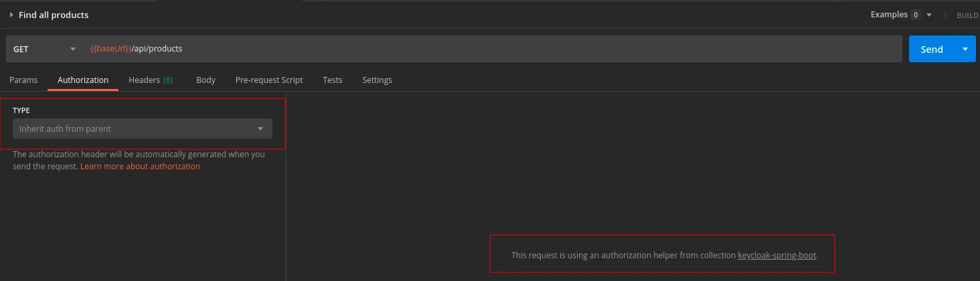Click the Find all products title text
This screenshot has width=980, height=281.
pos(54,15)
